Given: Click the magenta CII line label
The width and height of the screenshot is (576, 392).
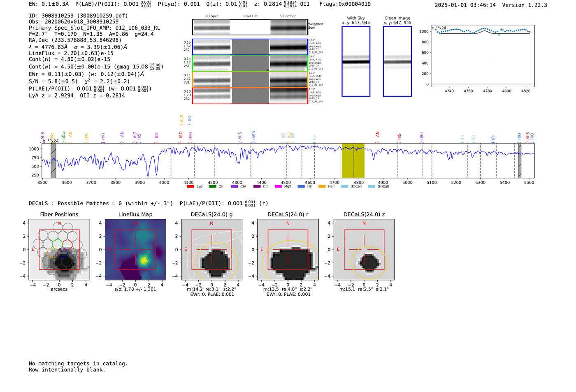Looking at the screenshot, I should click(156, 138).
